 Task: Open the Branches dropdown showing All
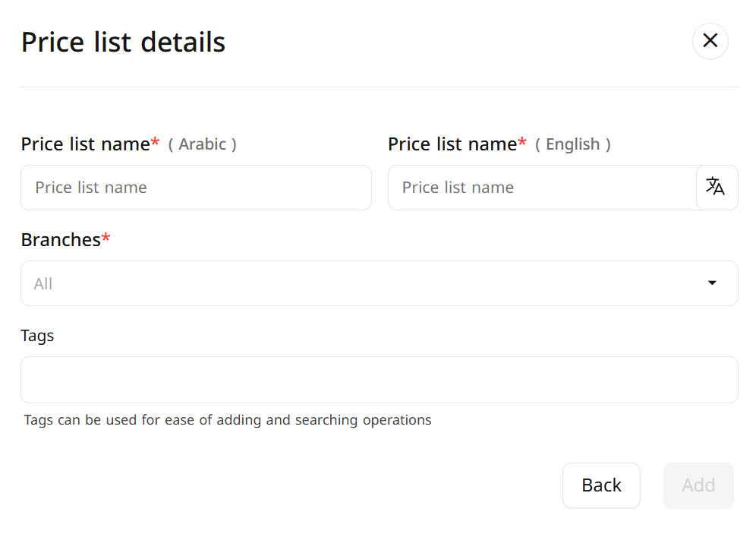380,283
